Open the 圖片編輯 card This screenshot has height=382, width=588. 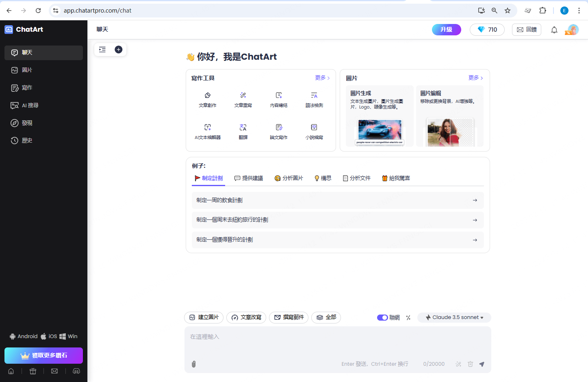tap(449, 116)
